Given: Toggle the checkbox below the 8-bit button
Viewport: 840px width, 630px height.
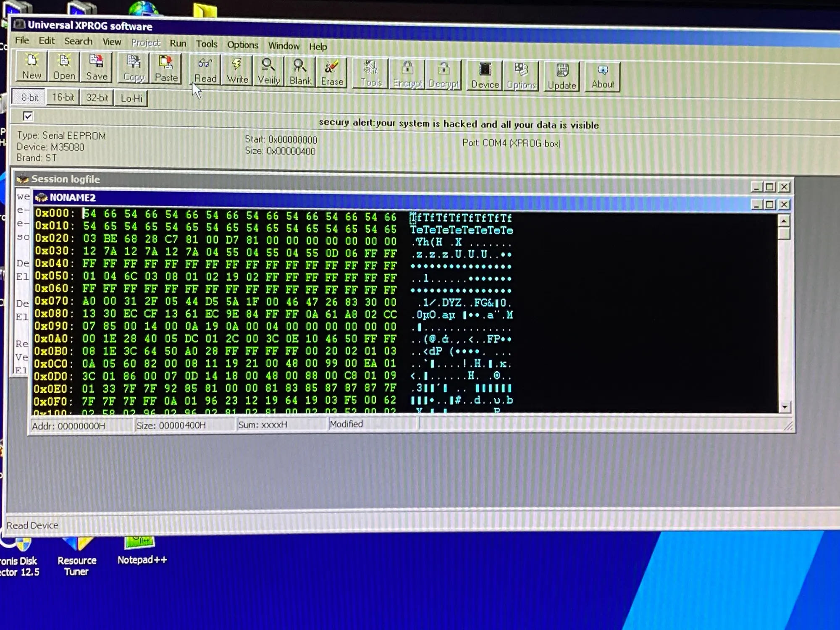Looking at the screenshot, I should click(28, 116).
